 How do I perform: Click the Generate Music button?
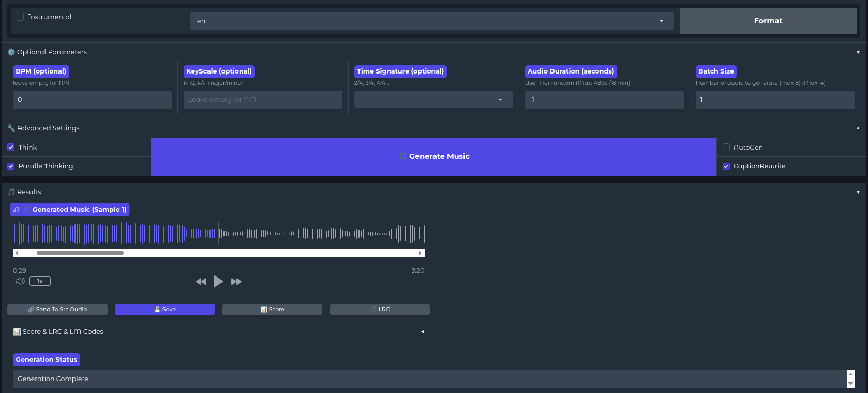[433, 156]
